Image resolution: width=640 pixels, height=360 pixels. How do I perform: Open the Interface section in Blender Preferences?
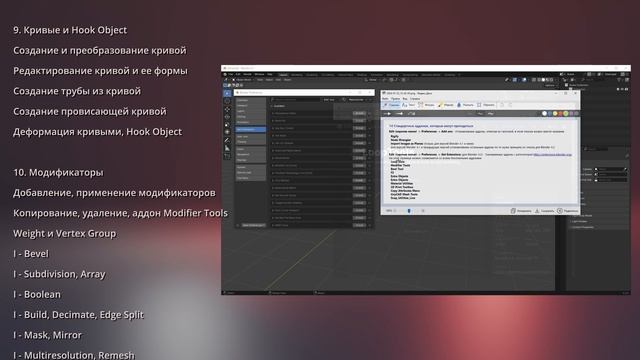tap(251, 100)
